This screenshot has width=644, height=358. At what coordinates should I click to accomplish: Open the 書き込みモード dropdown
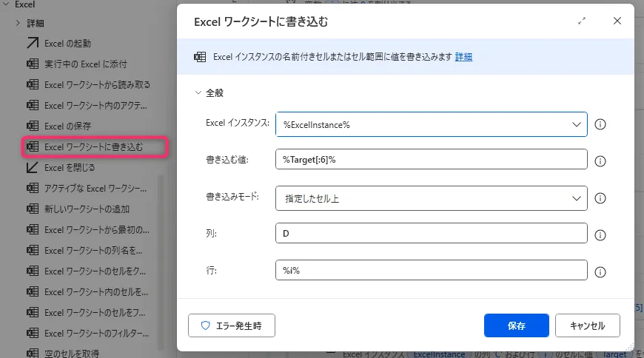coord(577,198)
